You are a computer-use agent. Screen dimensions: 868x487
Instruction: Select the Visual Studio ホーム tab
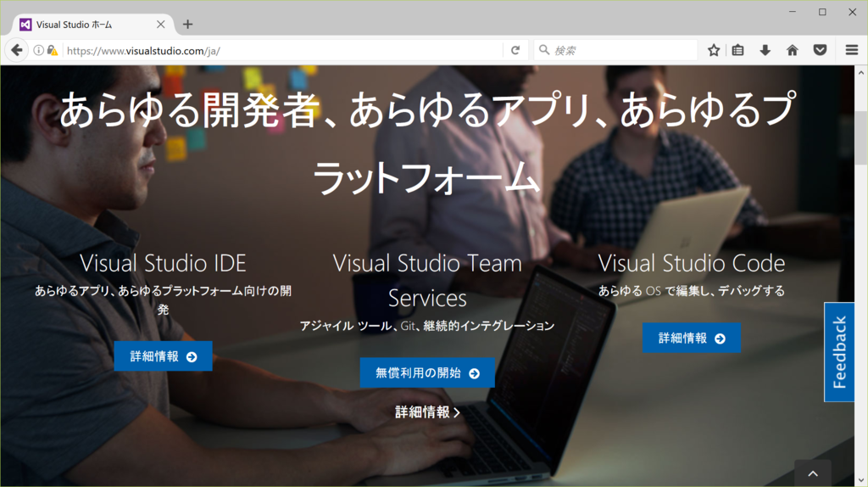[92, 25]
